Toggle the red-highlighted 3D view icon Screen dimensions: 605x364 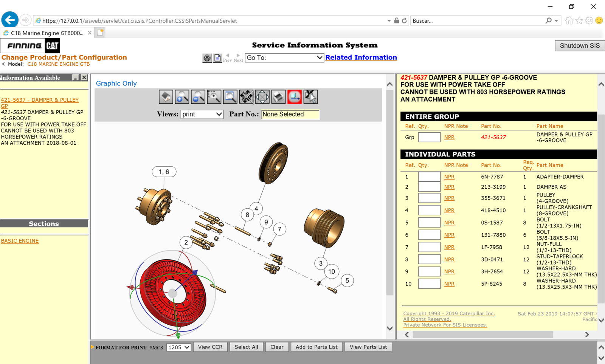click(x=294, y=97)
